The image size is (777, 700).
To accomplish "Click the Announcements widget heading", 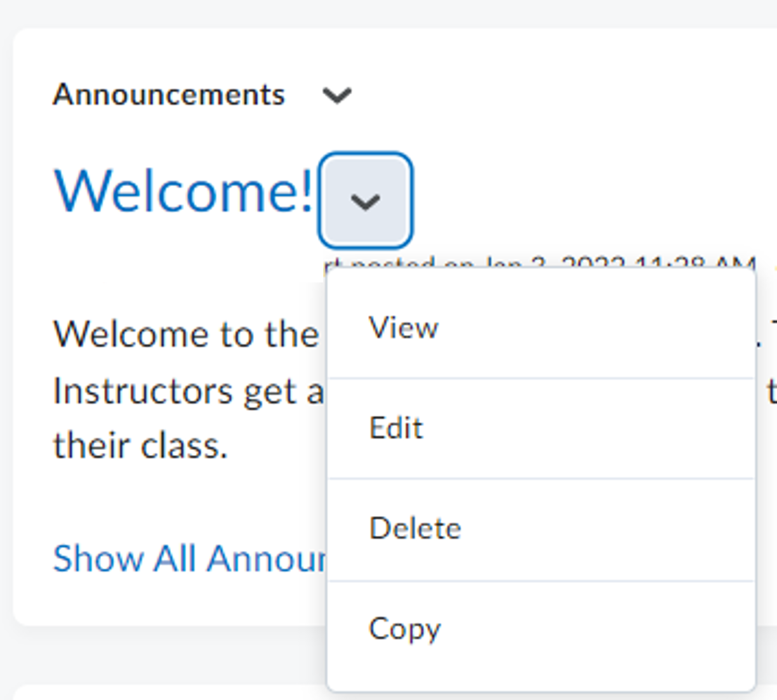I will (169, 94).
